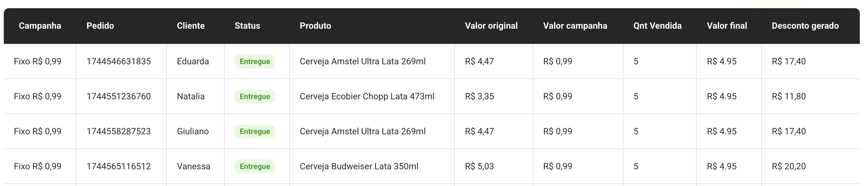Viewport: 868px width, 186px height.
Task: Select the Status column header
Action: (x=247, y=26)
